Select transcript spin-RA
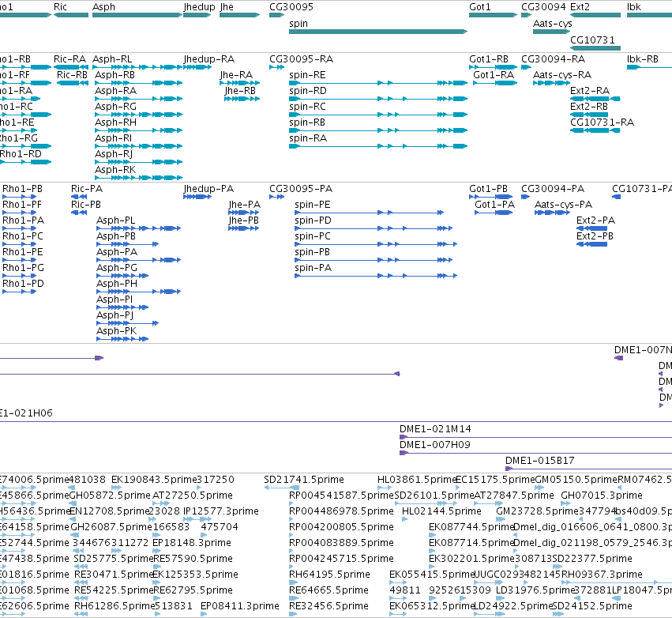Image resolution: width=672 pixels, height=618 pixels. coord(378,146)
